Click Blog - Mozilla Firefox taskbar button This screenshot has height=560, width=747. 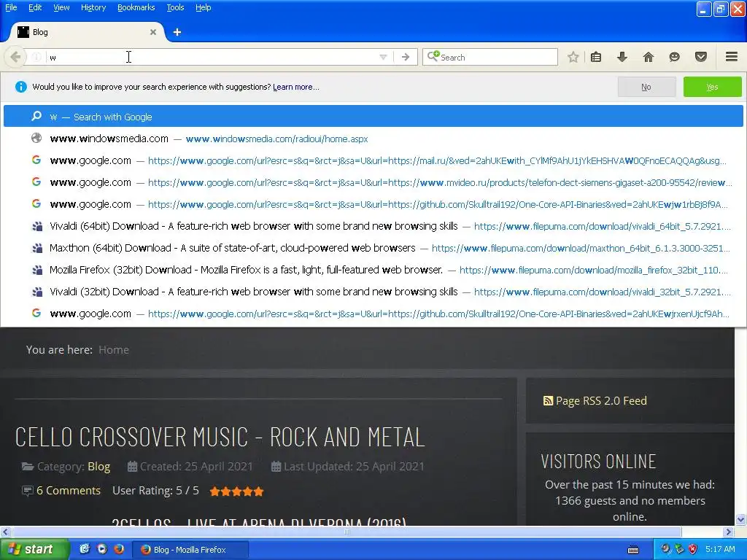point(190,550)
